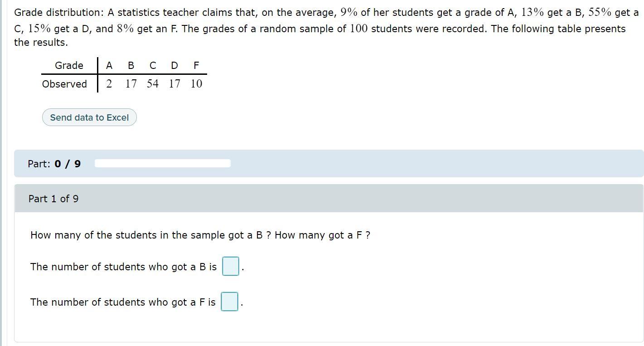Select the Grade column header B
This screenshot has width=644, height=346.
coord(131,65)
